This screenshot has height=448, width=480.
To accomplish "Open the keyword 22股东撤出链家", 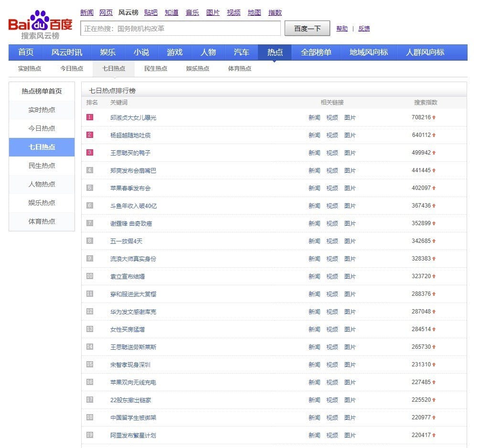I will tap(131, 400).
